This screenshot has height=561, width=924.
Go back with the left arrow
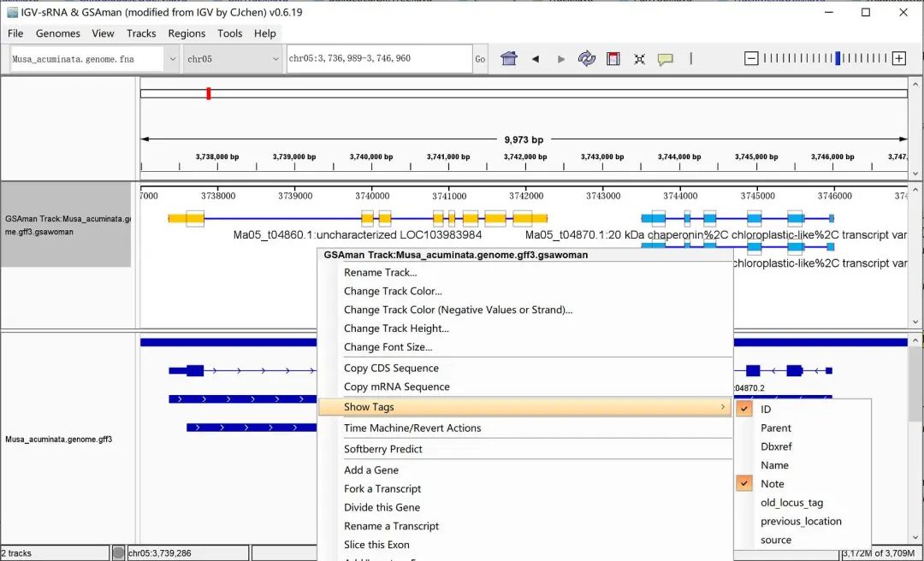click(x=536, y=59)
